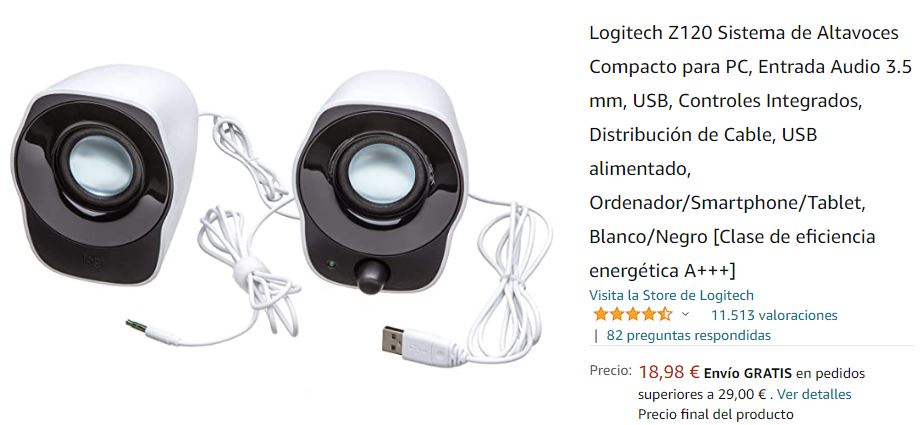This screenshot has width=920, height=425.
Task: Click the left speaker's driver cone
Action: point(101,166)
